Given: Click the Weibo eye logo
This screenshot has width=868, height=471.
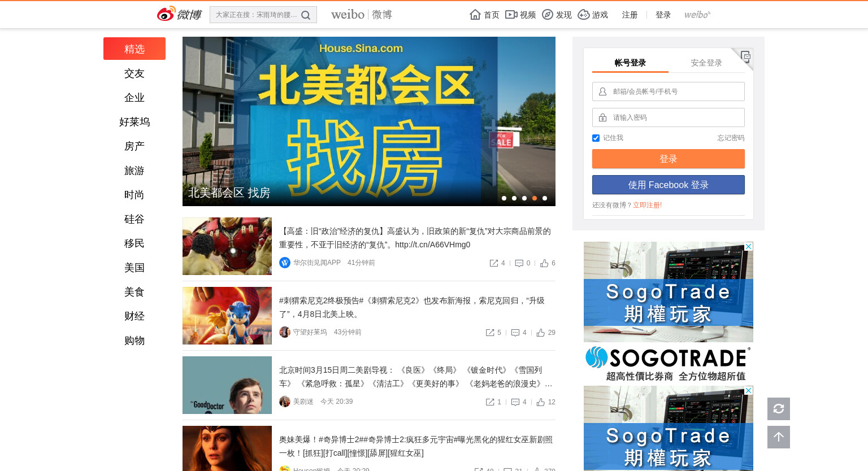Looking at the screenshot, I should 166,14.
